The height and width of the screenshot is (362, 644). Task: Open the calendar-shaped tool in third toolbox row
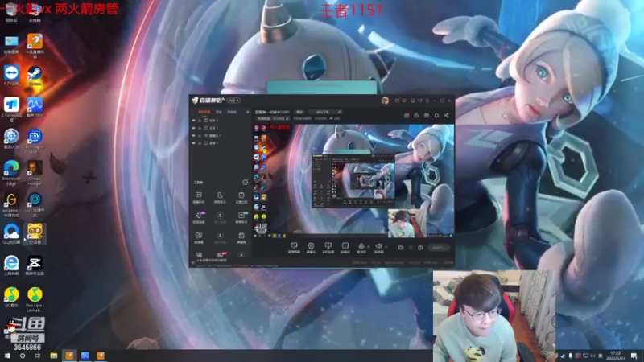coord(241,237)
